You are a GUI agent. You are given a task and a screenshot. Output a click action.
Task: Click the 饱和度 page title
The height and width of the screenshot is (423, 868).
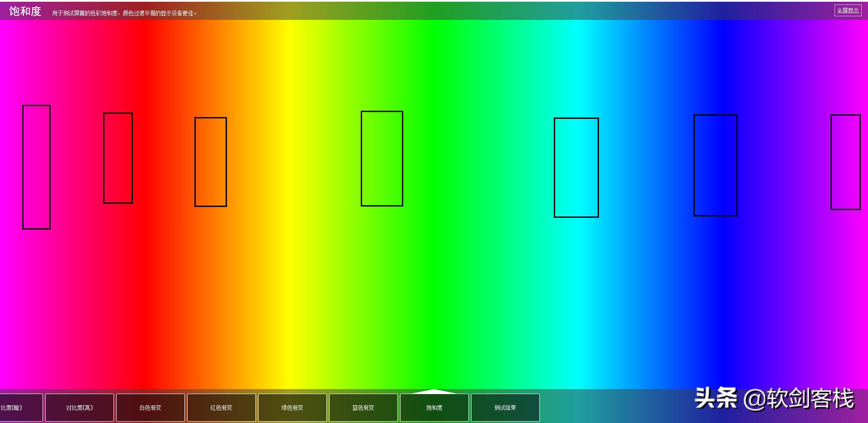tap(25, 11)
